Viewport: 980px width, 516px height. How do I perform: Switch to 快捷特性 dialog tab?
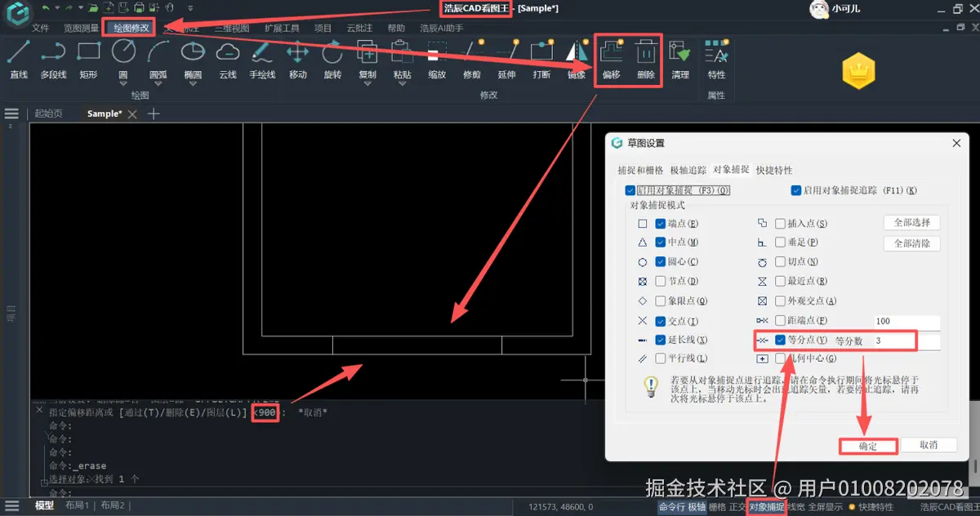774,170
